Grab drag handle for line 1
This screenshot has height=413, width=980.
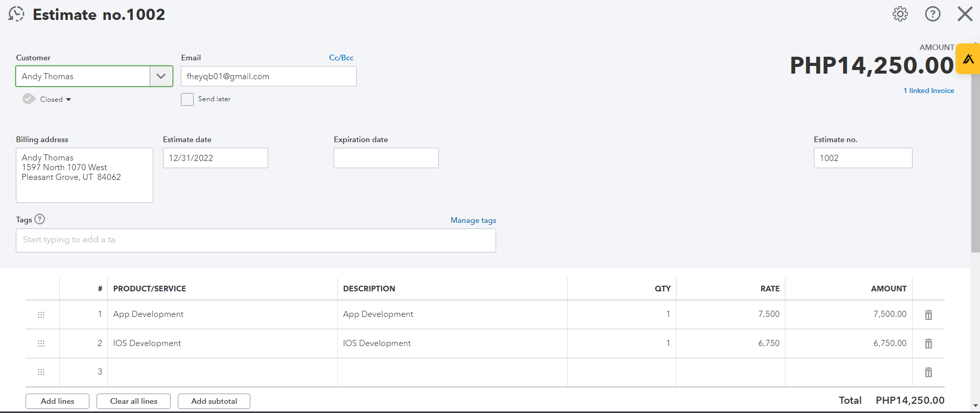tap(41, 315)
